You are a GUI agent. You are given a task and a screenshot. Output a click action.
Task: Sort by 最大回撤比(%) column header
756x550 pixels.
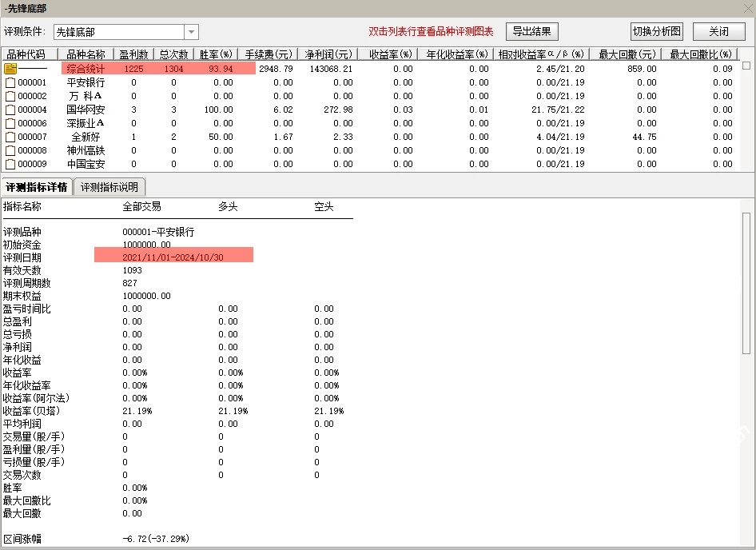[x=701, y=54]
